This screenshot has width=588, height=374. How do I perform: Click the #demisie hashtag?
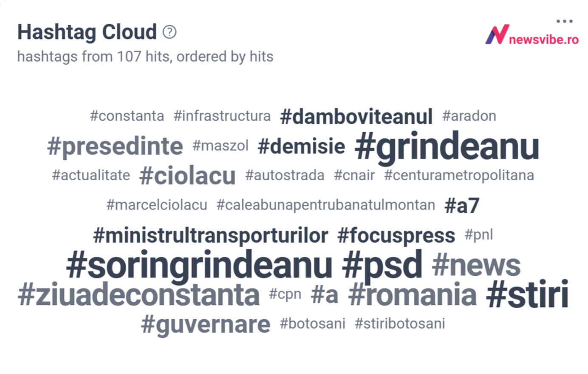coord(301,147)
